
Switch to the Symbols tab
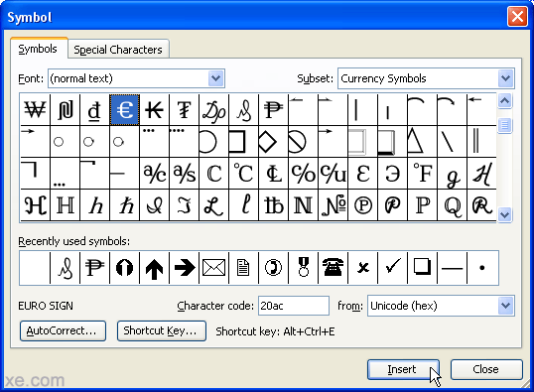click(38, 49)
